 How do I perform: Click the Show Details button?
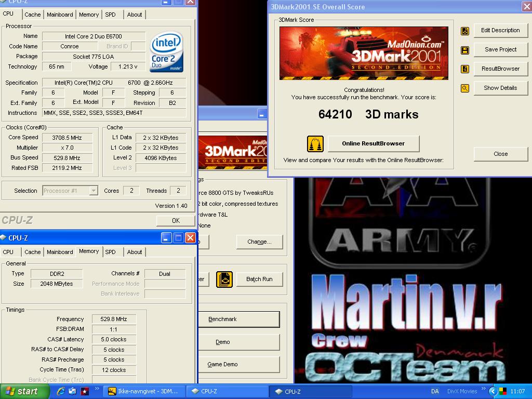click(500, 88)
